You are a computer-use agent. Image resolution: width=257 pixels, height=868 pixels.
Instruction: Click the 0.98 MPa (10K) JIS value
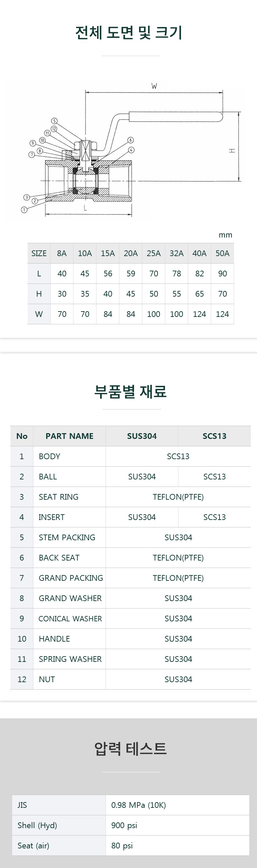tap(139, 805)
